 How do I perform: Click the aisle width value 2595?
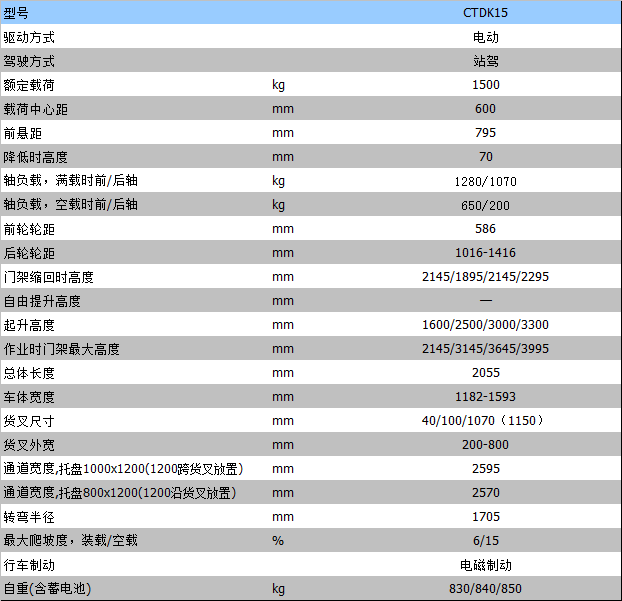point(485,469)
